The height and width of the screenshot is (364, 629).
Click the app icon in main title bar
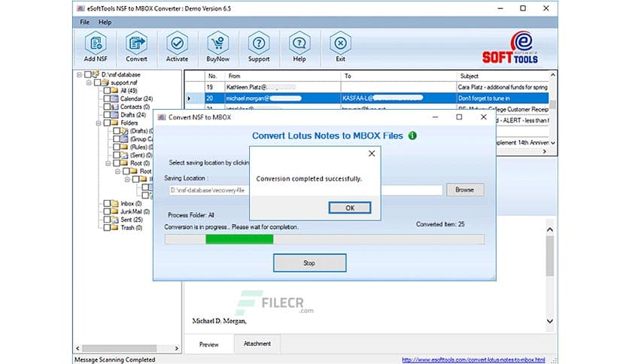point(81,8)
